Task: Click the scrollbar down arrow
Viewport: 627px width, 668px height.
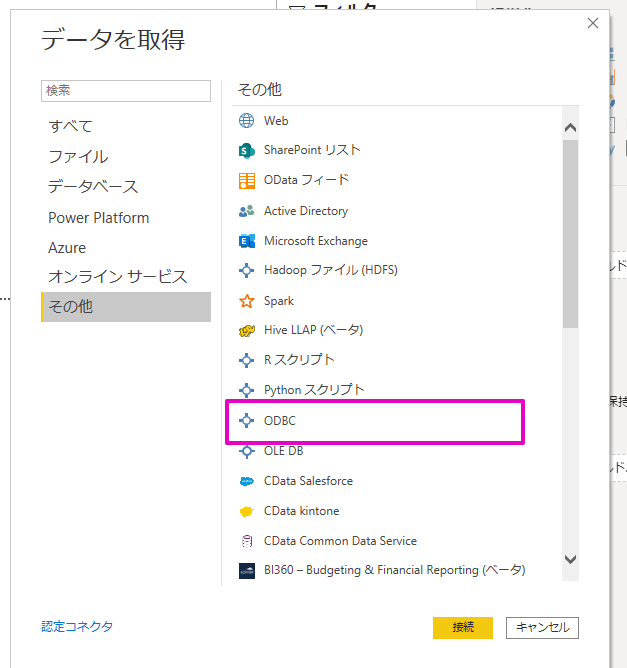Action: (570, 559)
